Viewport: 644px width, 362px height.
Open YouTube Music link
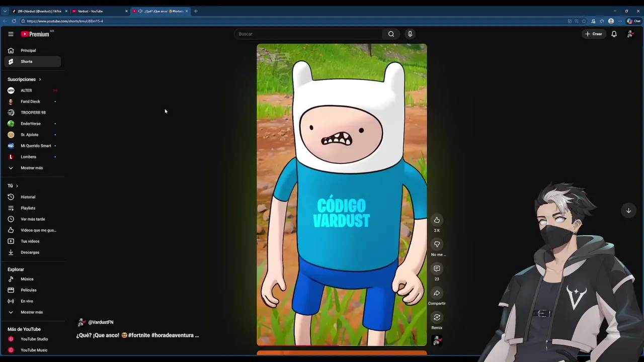[x=32, y=350]
